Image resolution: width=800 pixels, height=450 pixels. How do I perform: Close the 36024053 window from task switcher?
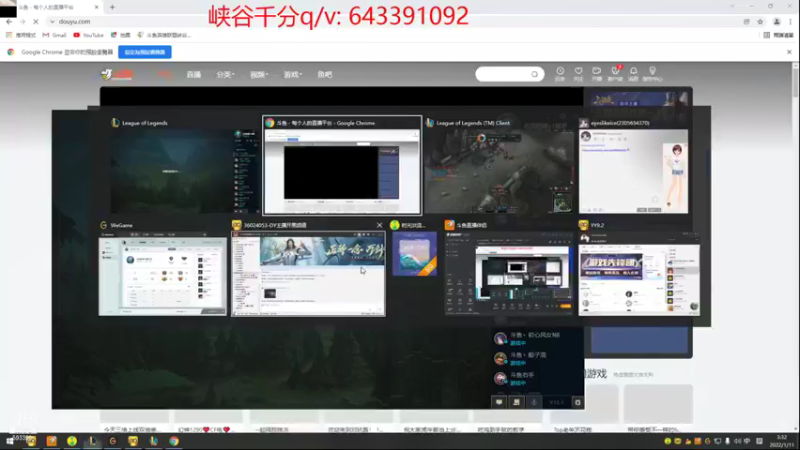click(x=379, y=225)
